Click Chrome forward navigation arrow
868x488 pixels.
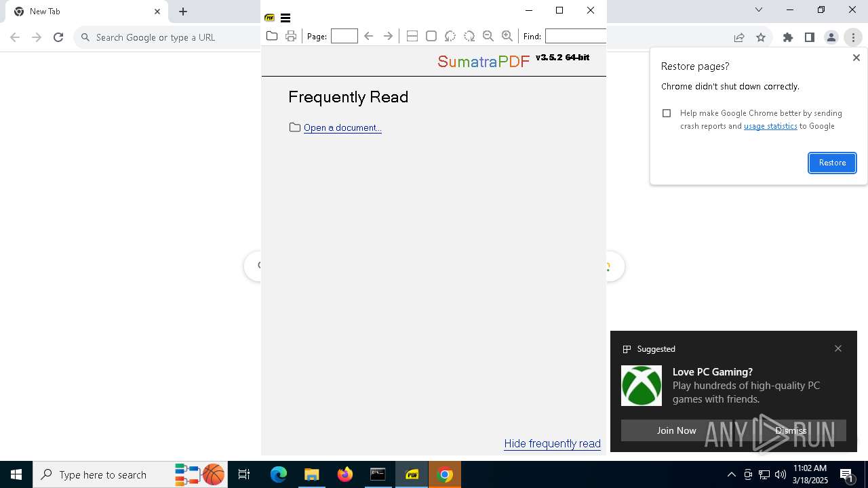point(37,37)
